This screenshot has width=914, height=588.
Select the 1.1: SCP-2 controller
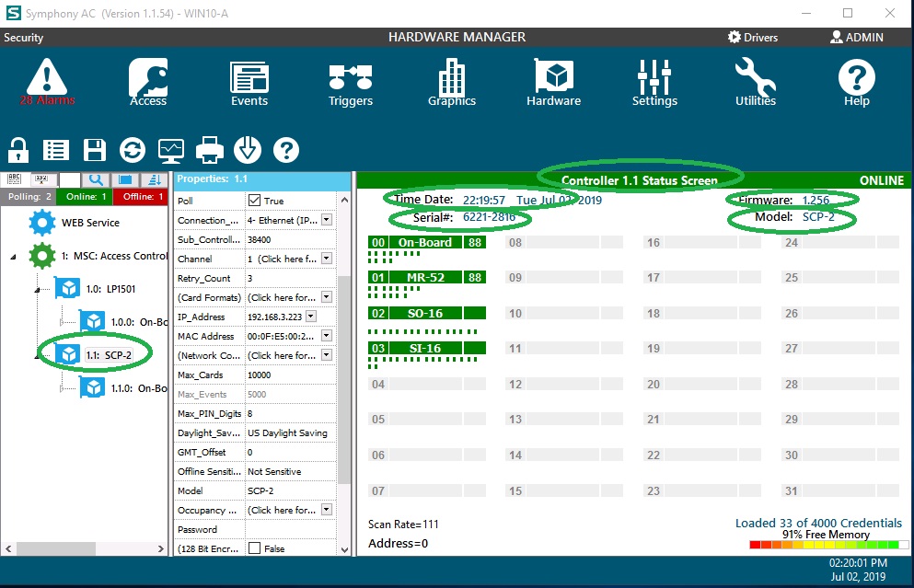(x=109, y=355)
